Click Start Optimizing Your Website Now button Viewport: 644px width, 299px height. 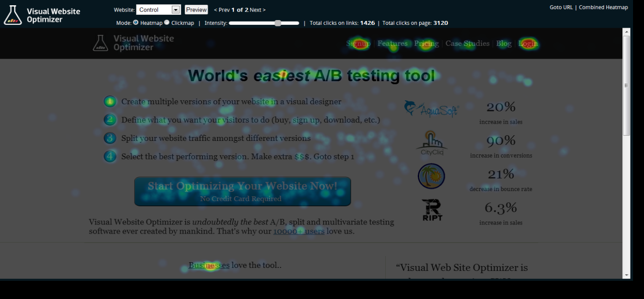point(243,192)
